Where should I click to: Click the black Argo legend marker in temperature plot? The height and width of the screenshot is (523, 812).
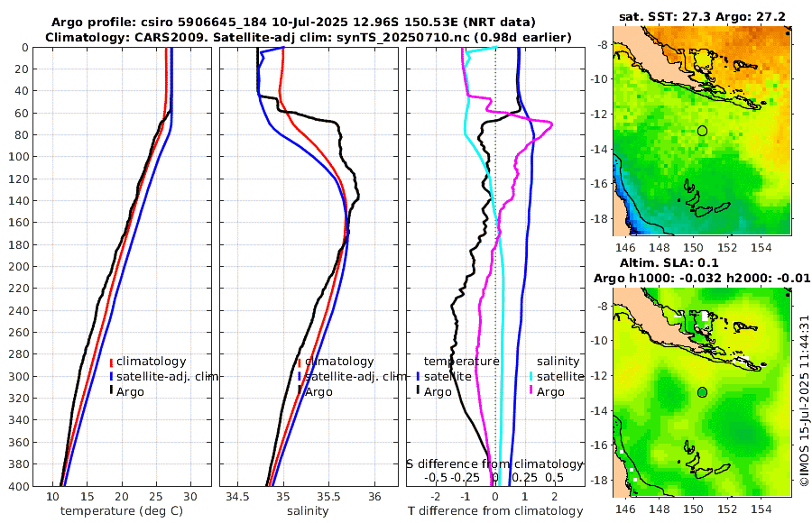click(x=111, y=390)
